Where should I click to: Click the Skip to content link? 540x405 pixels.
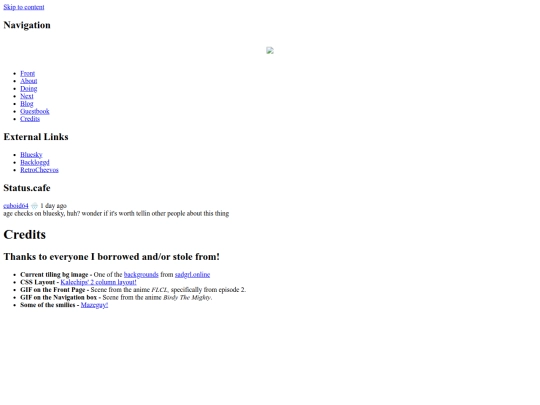tap(24, 7)
